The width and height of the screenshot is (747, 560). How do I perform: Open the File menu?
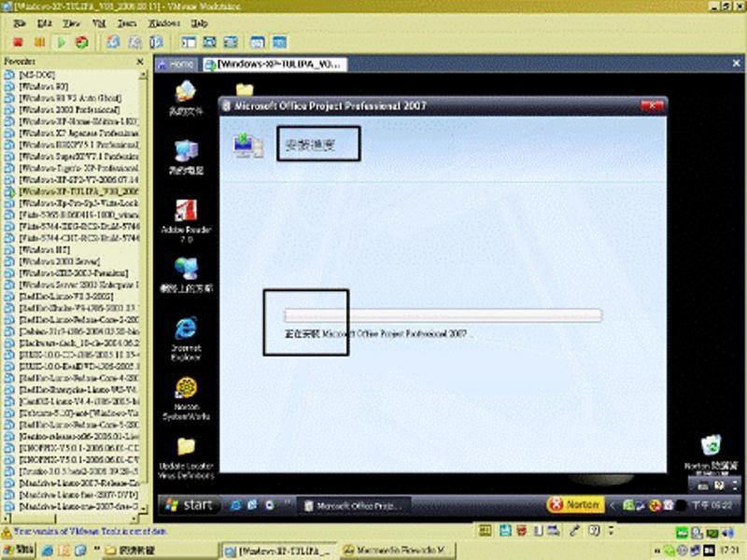click(20, 22)
